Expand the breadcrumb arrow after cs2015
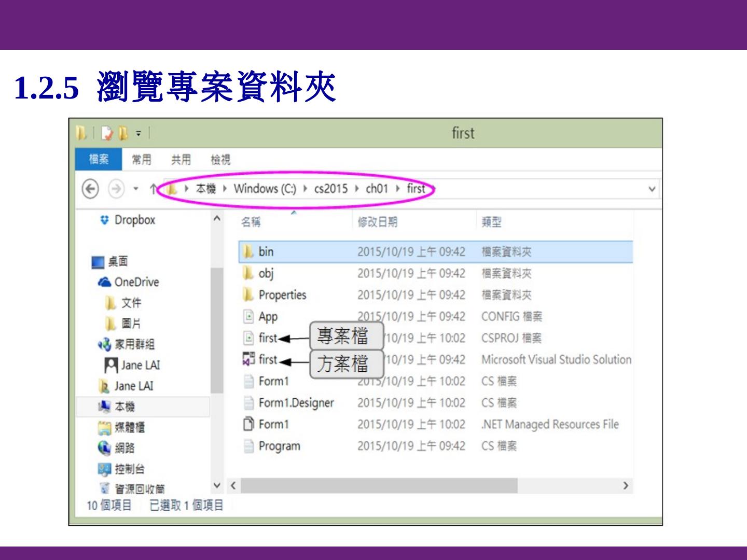The width and height of the screenshot is (747, 560). [x=357, y=189]
